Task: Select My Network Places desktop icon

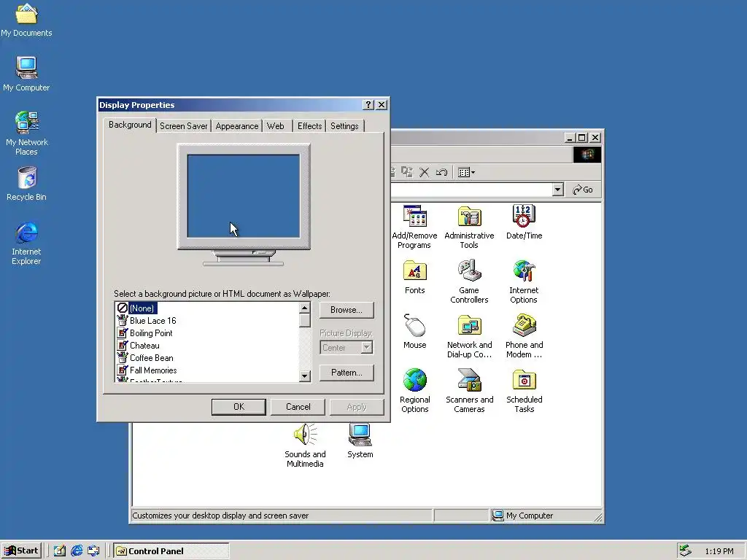Action: (26, 122)
